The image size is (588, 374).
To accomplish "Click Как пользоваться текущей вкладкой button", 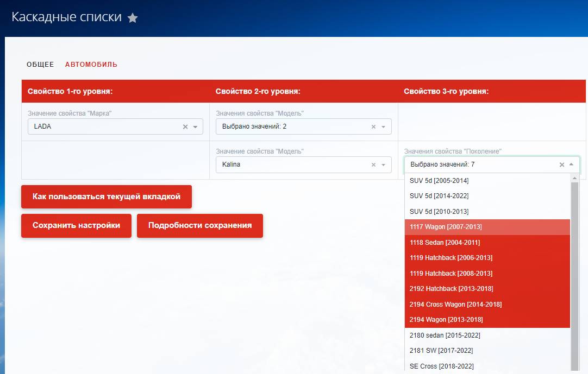I will pyautogui.click(x=107, y=196).
